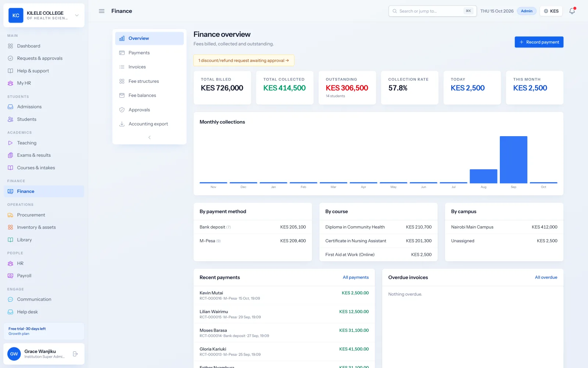Click the Free trial Growth plan banner

44,331
